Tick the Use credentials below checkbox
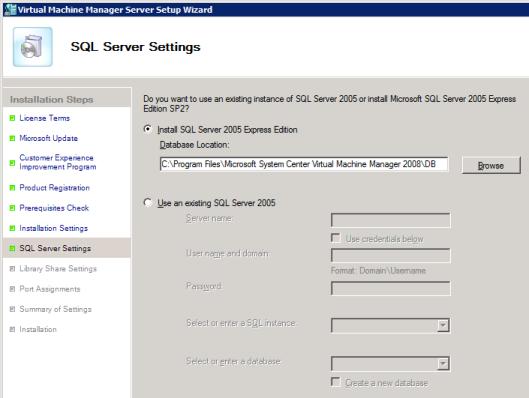This screenshot has width=529, height=398. [x=336, y=238]
